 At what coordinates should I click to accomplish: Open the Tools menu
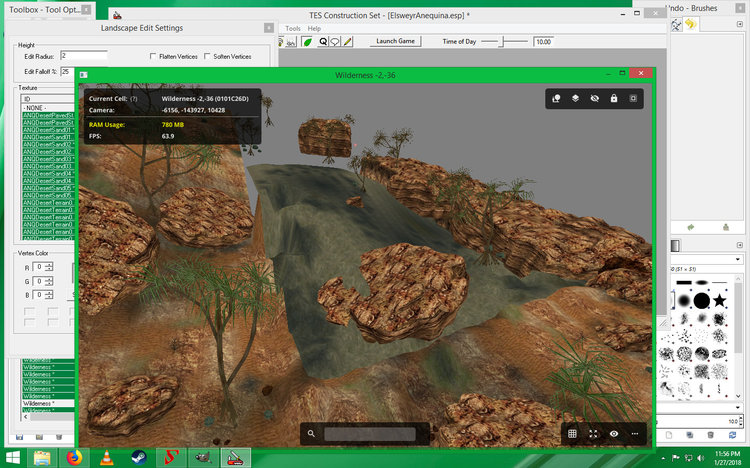point(293,29)
